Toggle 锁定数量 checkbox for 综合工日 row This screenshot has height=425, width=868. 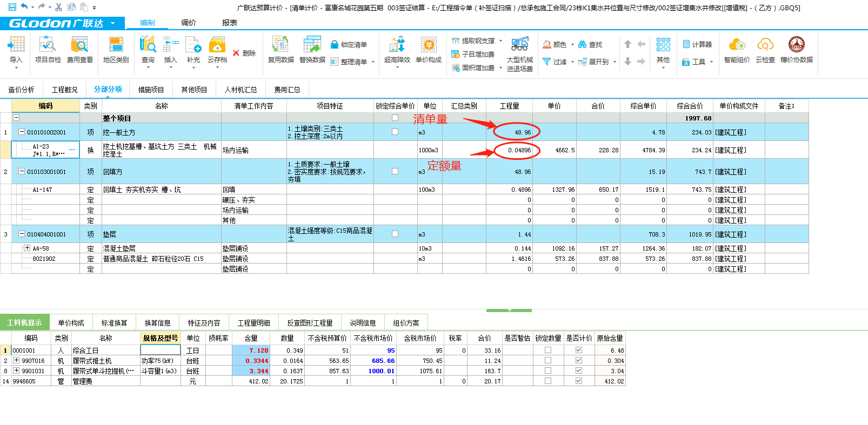(548, 350)
